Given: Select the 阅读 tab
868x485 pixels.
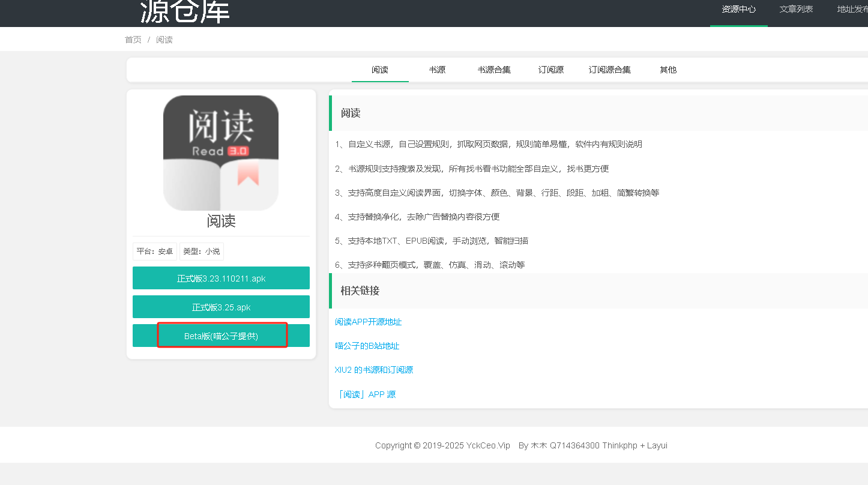Looking at the screenshot, I should [x=380, y=70].
